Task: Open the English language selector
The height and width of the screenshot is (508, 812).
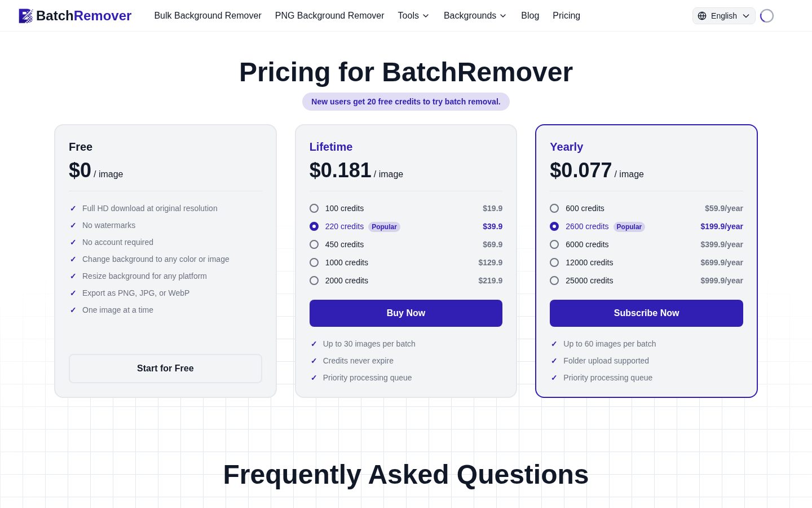Action: [723, 16]
